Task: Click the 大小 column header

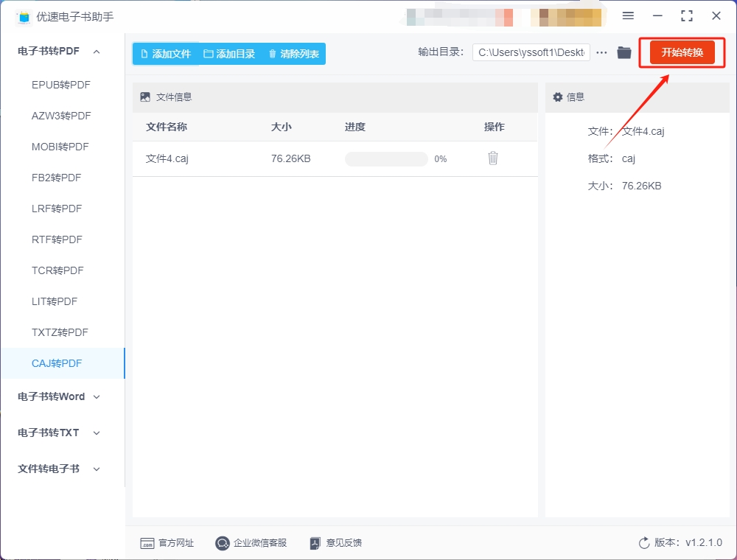Action: pos(282,127)
